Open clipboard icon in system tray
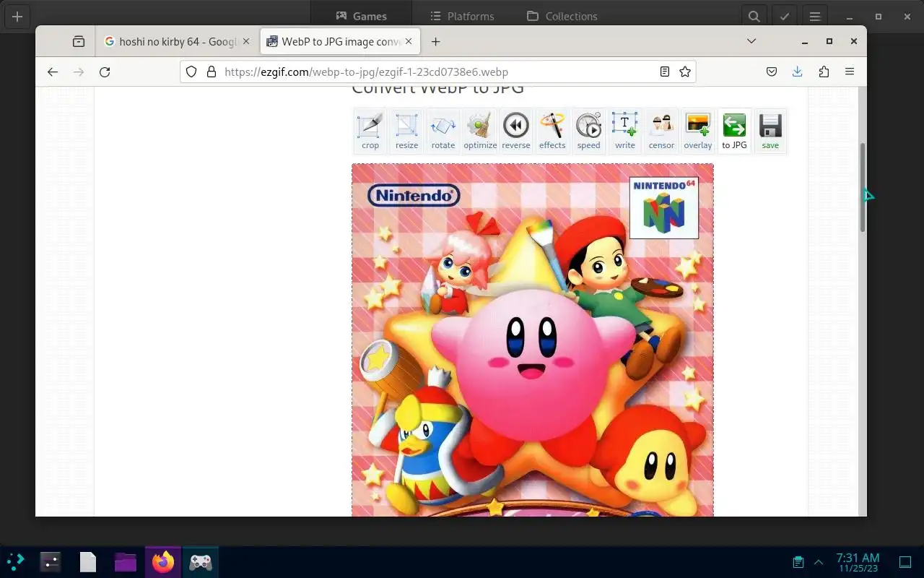 (798, 561)
